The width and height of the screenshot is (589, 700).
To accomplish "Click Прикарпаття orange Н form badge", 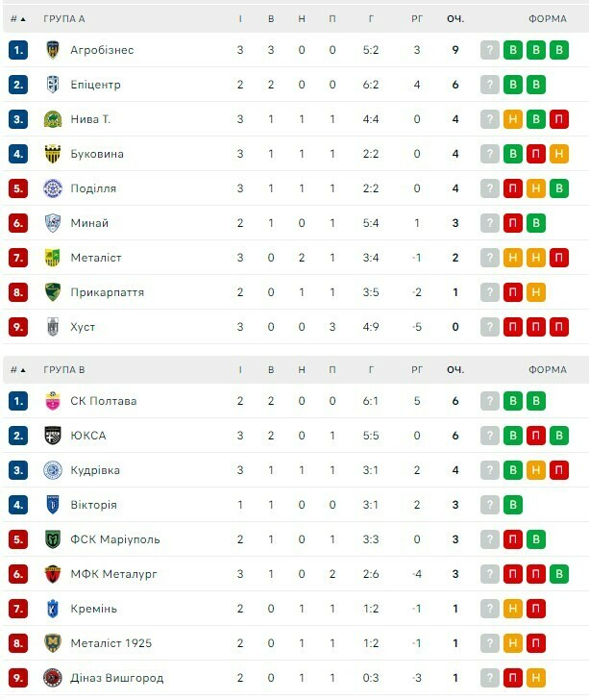I will (536, 292).
